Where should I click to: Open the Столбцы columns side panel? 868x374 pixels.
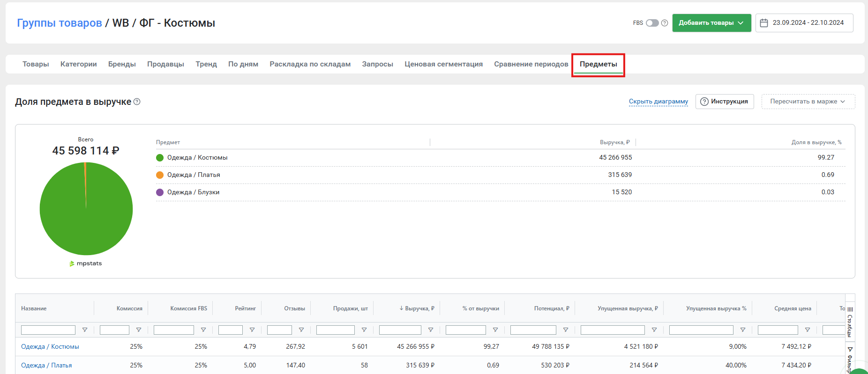[x=850, y=321]
